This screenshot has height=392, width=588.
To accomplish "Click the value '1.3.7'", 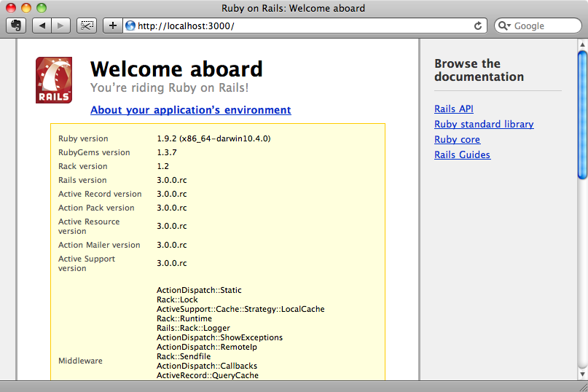I will click(167, 153).
